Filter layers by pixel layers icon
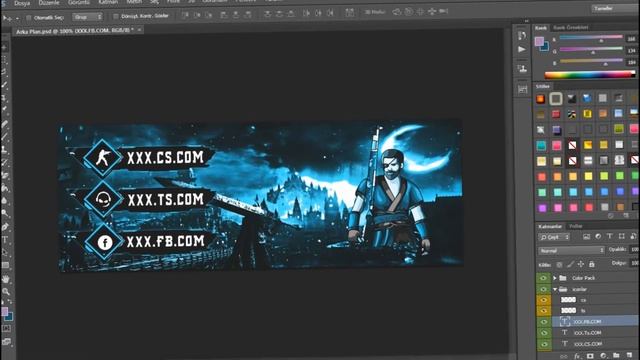The image size is (640, 360). tap(586, 236)
